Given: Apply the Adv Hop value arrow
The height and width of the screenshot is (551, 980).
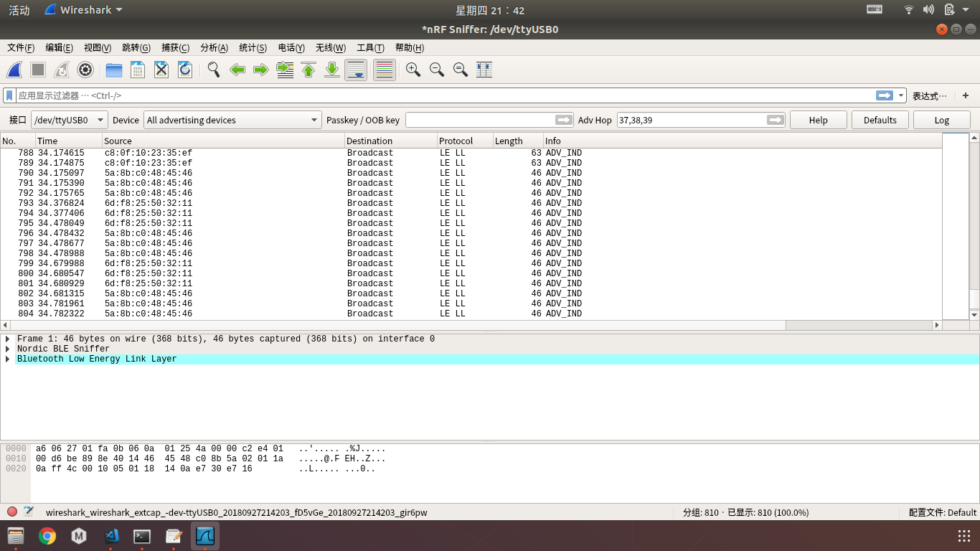Looking at the screenshot, I should pyautogui.click(x=776, y=120).
